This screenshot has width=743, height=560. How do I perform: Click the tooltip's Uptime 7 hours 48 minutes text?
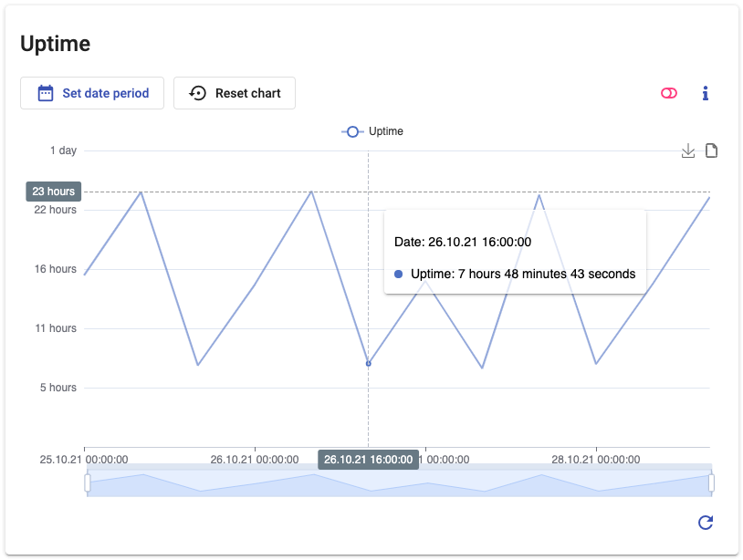coord(522,274)
